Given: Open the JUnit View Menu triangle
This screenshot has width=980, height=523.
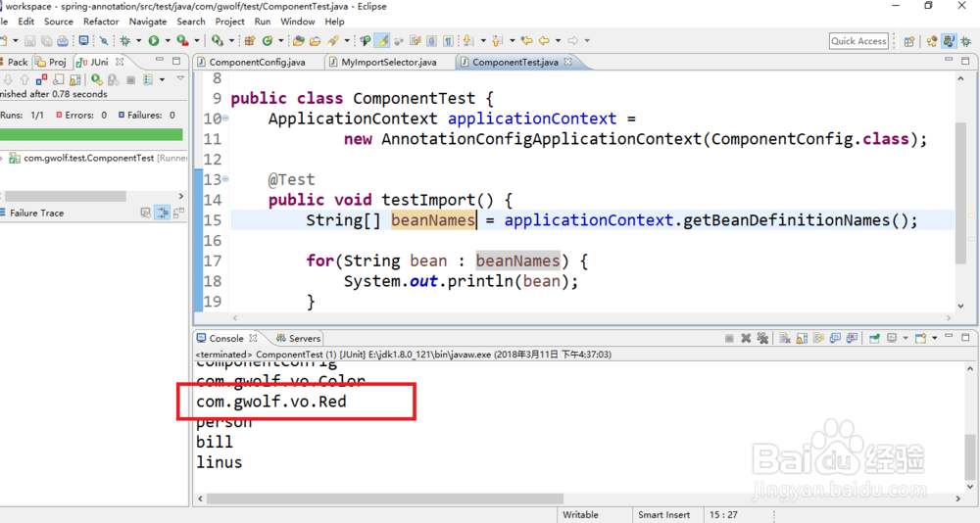Looking at the screenshot, I should point(180,78).
